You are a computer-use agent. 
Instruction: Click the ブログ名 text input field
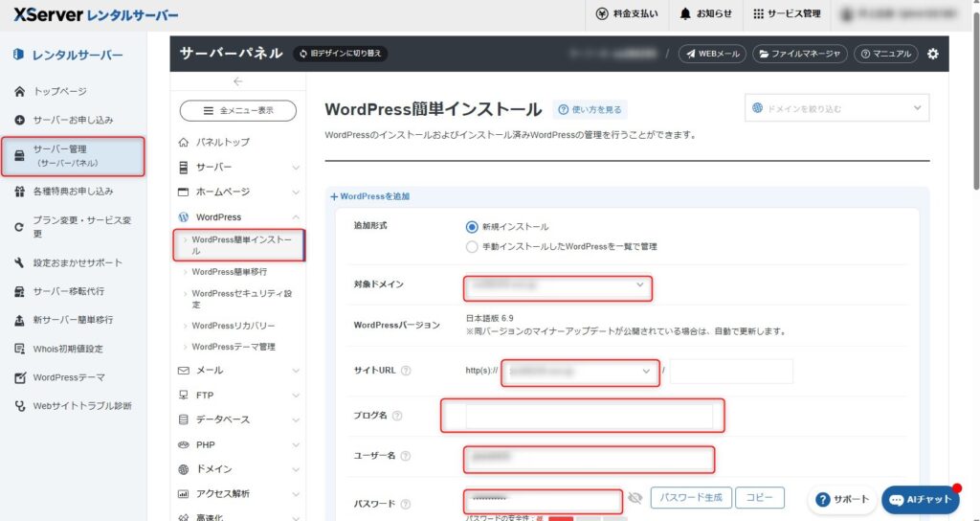pos(589,416)
